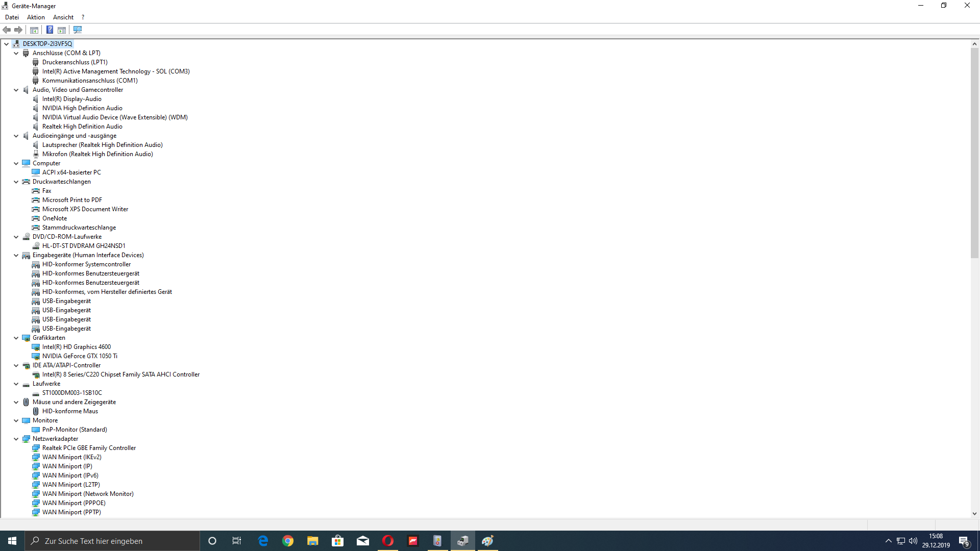Click the forward arrow toolbar icon
This screenshot has width=980, height=551.
(18, 30)
